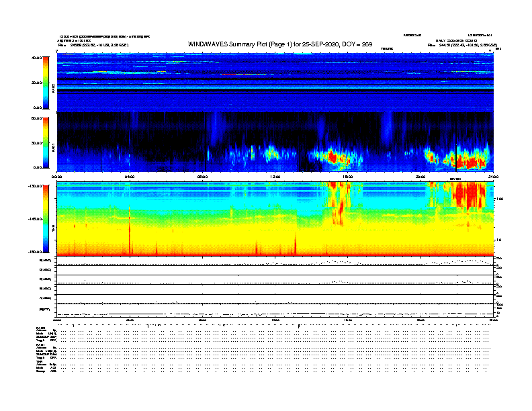Screen dimensions: 532x411
Task: Click the 10 label on TNR right axis
Action: point(499,240)
